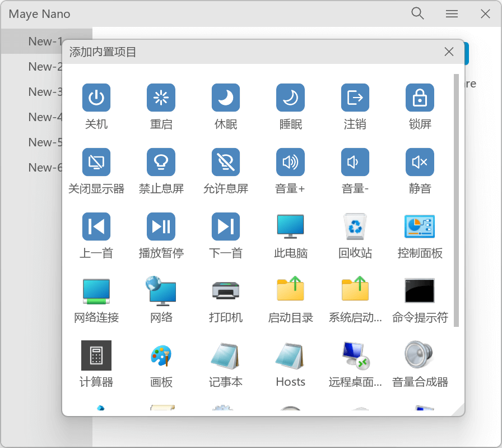This screenshot has height=448, width=502.
Task: Click the 静音 mute icon
Action: pyautogui.click(x=420, y=163)
